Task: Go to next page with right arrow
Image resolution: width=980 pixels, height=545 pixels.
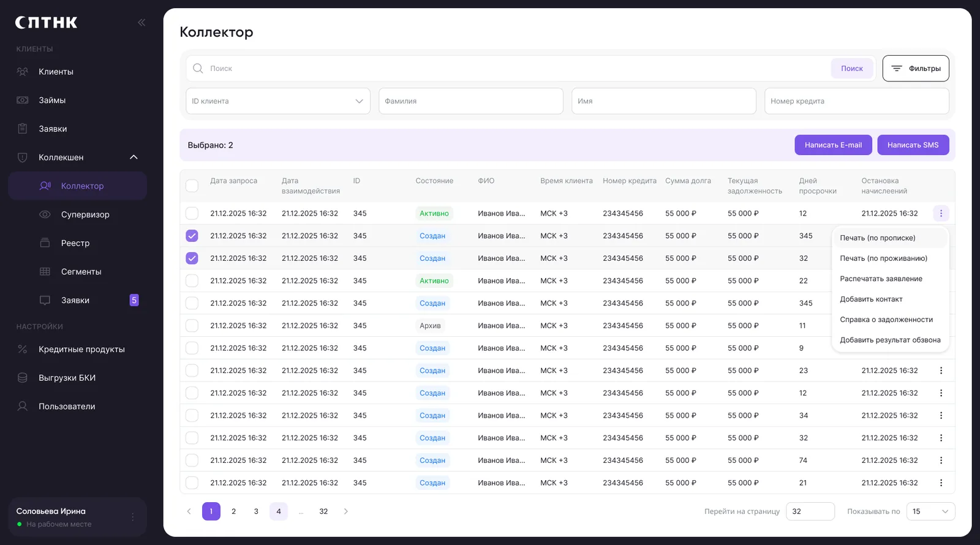Action: (346, 511)
